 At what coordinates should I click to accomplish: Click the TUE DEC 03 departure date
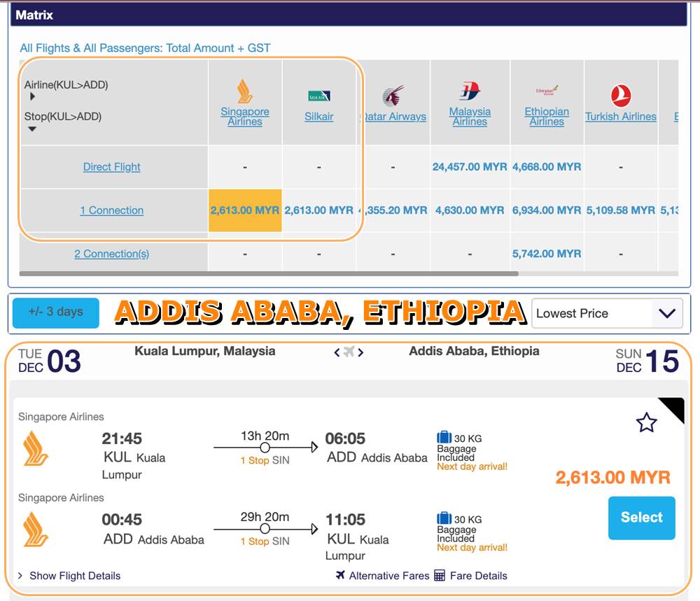tap(50, 361)
